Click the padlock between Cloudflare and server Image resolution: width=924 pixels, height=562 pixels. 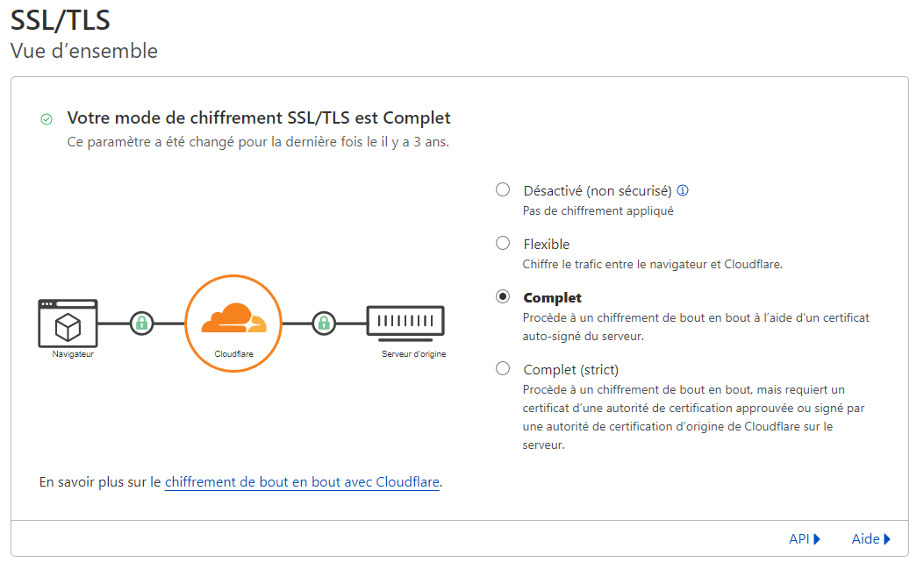324,324
